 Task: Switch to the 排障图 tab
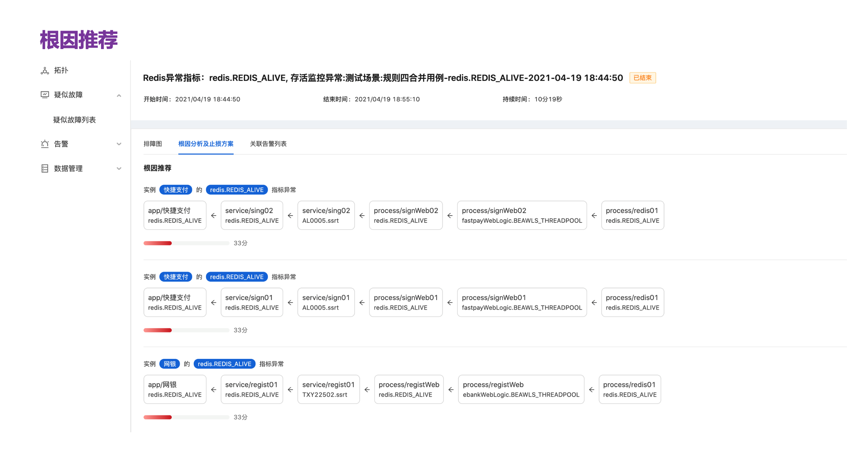coord(153,144)
